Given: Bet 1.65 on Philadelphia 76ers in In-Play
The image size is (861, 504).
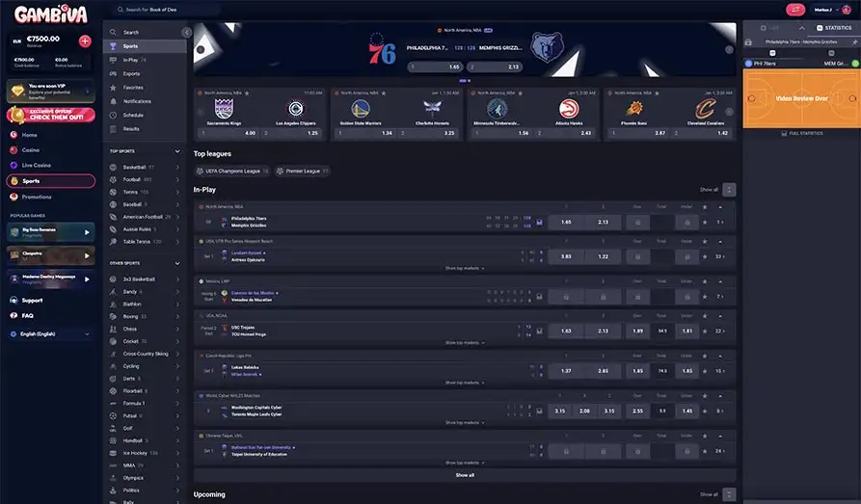Looking at the screenshot, I should 566,223.
